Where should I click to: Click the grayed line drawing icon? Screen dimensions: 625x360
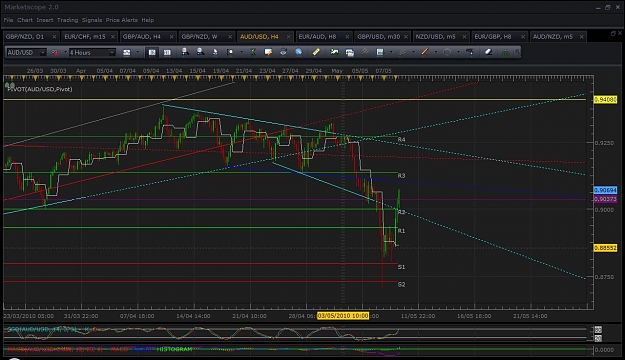pyautogui.click(x=403, y=52)
